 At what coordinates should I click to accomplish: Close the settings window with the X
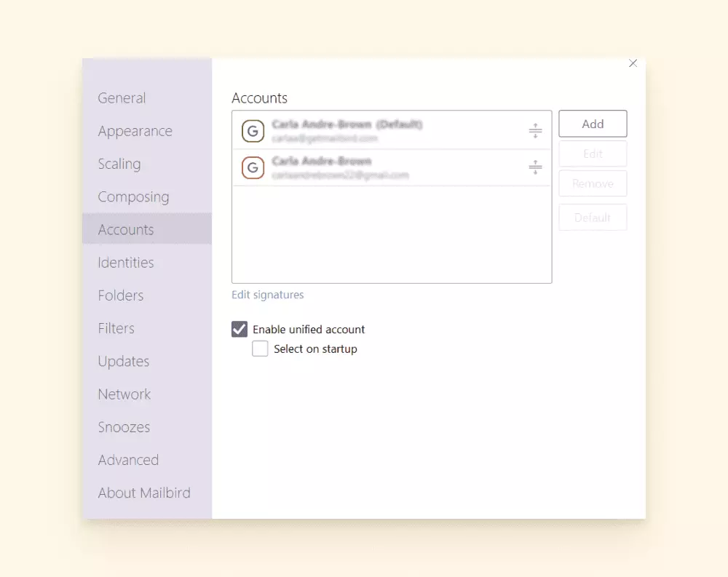(633, 64)
